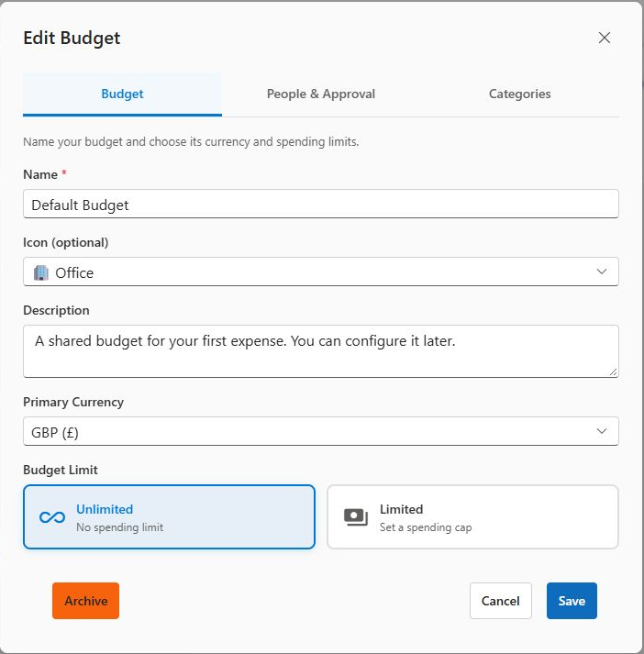Click the infinity icon on Unlimited card
Screen dimensions: 644x654
(x=52, y=517)
